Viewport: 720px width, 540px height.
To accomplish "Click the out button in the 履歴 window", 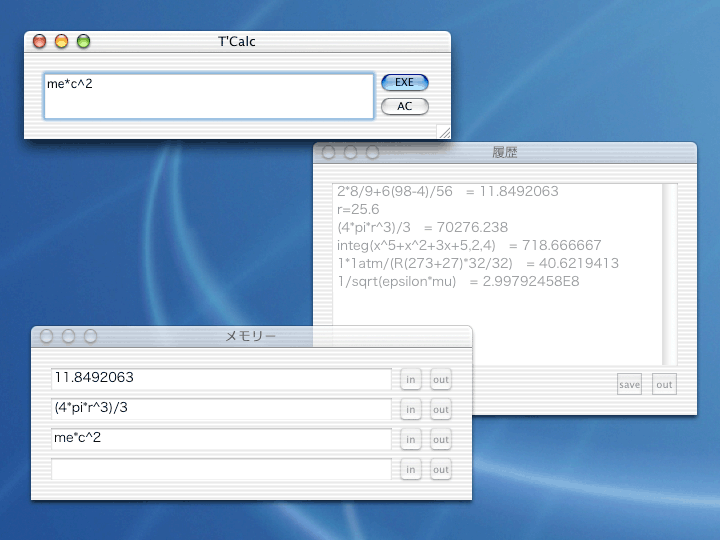I will (664, 384).
